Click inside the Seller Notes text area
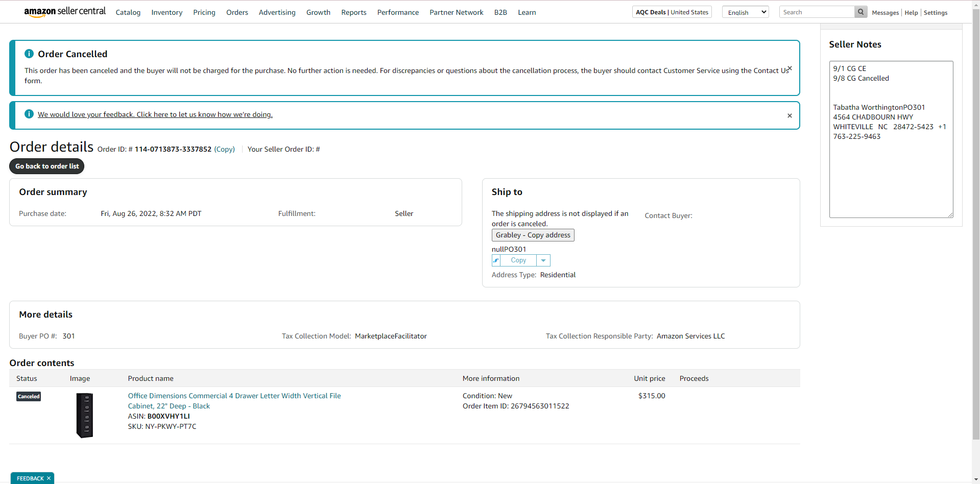The image size is (980, 484). (891, 139)
